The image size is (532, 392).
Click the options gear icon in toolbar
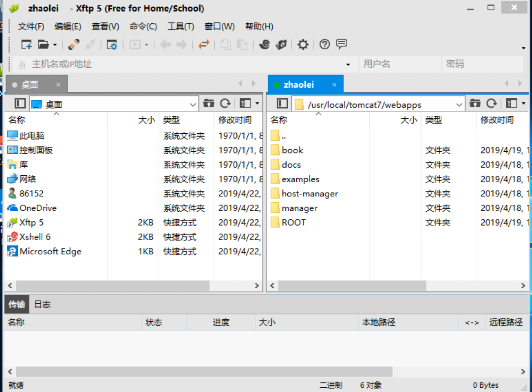click(303, 44)
